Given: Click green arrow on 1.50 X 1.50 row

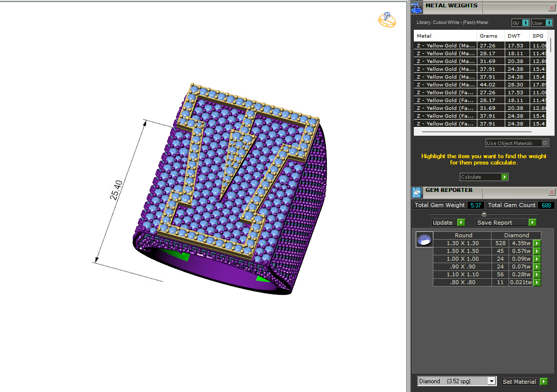Looking at the screenshot, I should (537, 251).
